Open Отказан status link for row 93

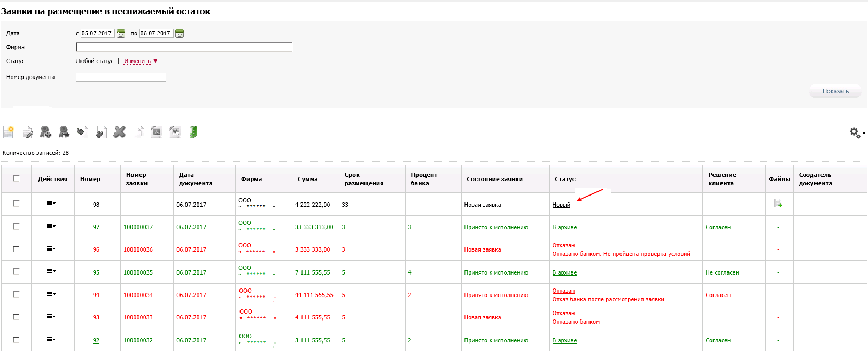[563, 313]
